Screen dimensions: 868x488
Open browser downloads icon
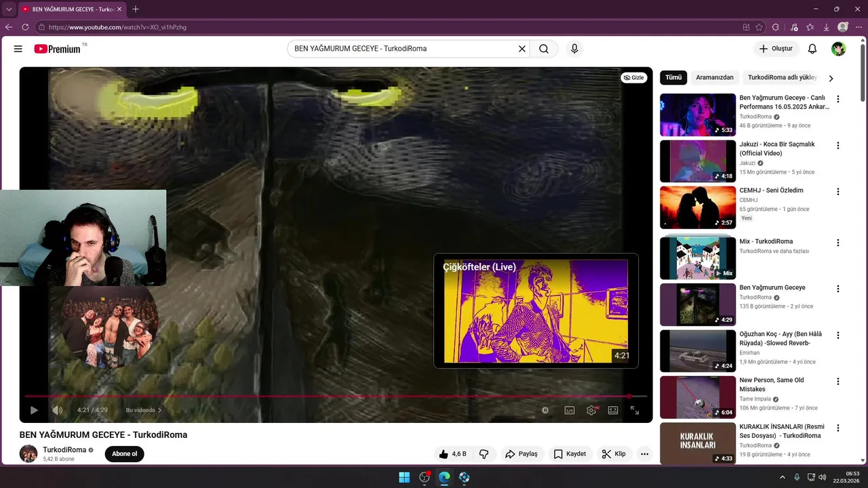coord(827,27)
